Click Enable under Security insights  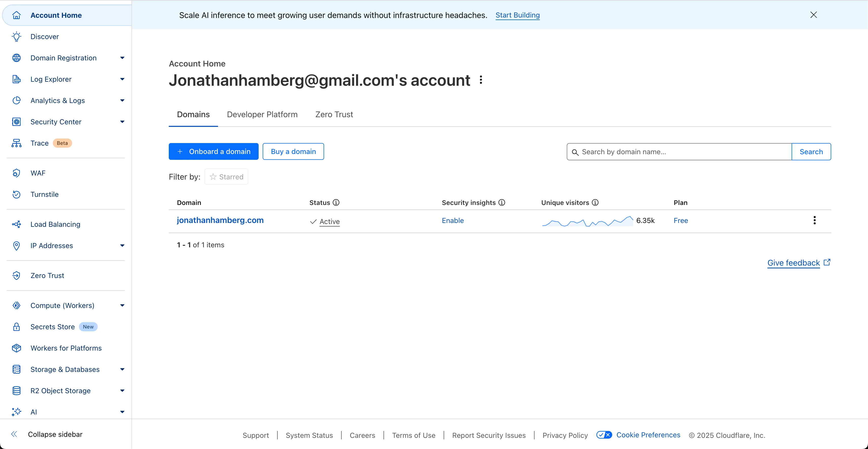[453, 221]
